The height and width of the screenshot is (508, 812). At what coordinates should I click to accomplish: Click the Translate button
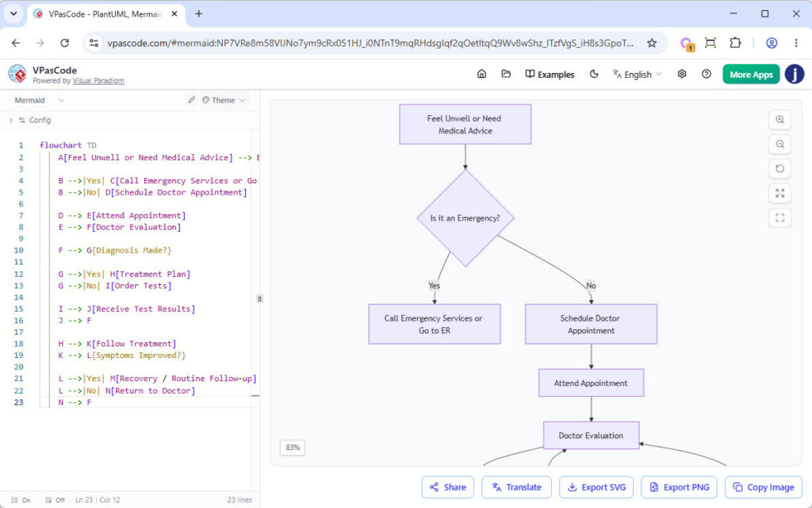click(515, 487)
